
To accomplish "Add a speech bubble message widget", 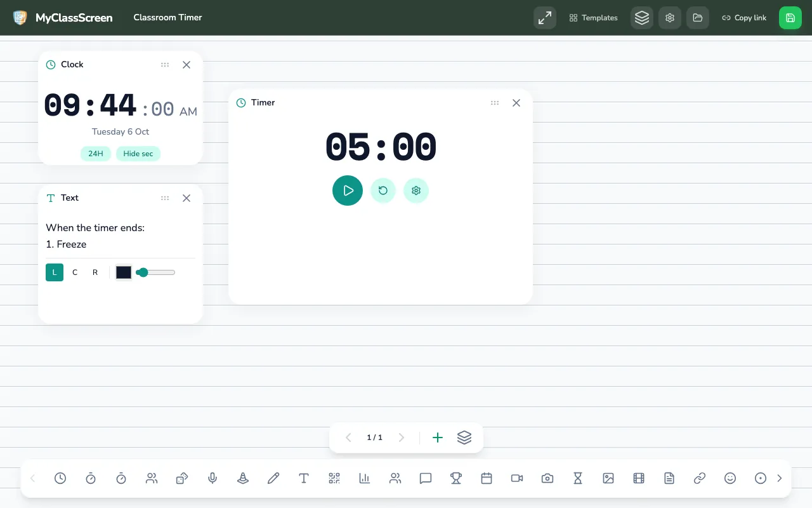I will click(426, 478).
